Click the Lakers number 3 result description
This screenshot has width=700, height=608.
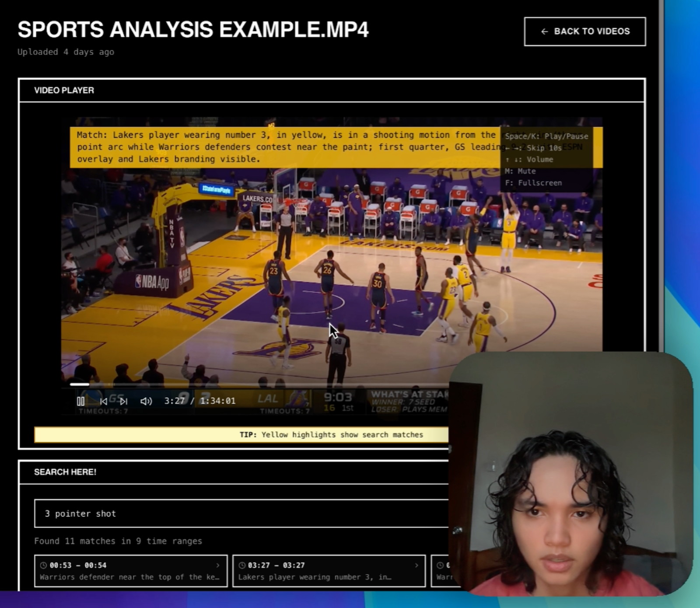pyautogui.click(x=315, y=577)
